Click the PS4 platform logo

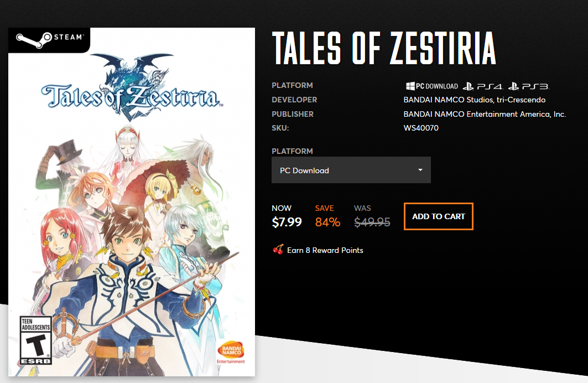pyautogui.click(x=483, y=87)
